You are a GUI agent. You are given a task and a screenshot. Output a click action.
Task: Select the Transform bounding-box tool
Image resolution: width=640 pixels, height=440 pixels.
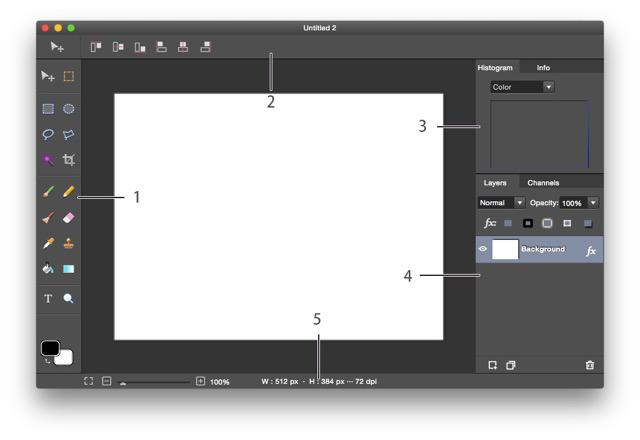pyautogui.click(x=69, y=76)
